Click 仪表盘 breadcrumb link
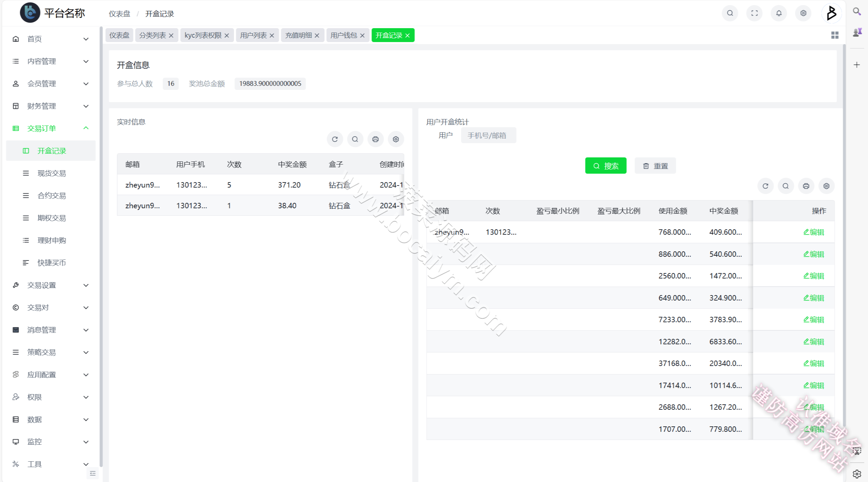This screenshot has width=868, height=482. tap(119, 14)
